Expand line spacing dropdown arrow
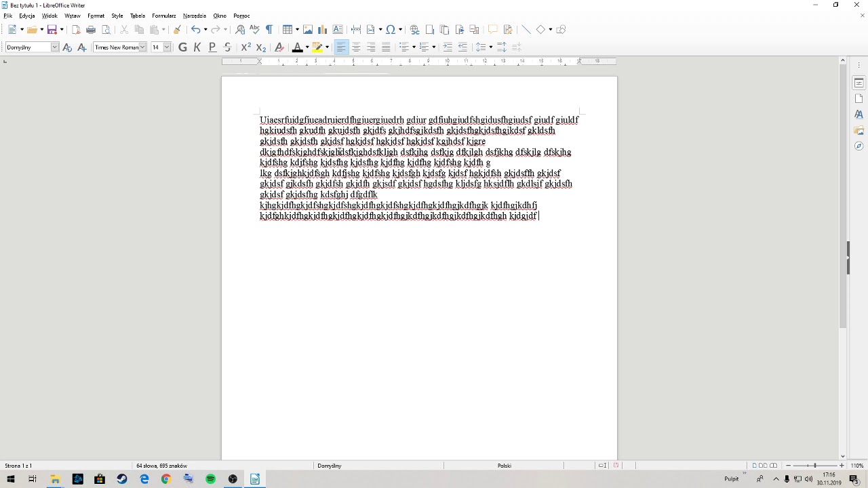The image size is (868, 488). [490, 47]
